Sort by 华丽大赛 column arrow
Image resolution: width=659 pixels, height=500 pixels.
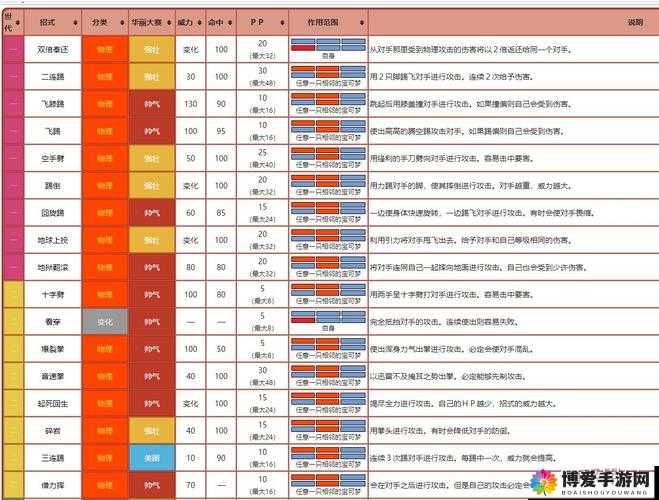point(169,23)
